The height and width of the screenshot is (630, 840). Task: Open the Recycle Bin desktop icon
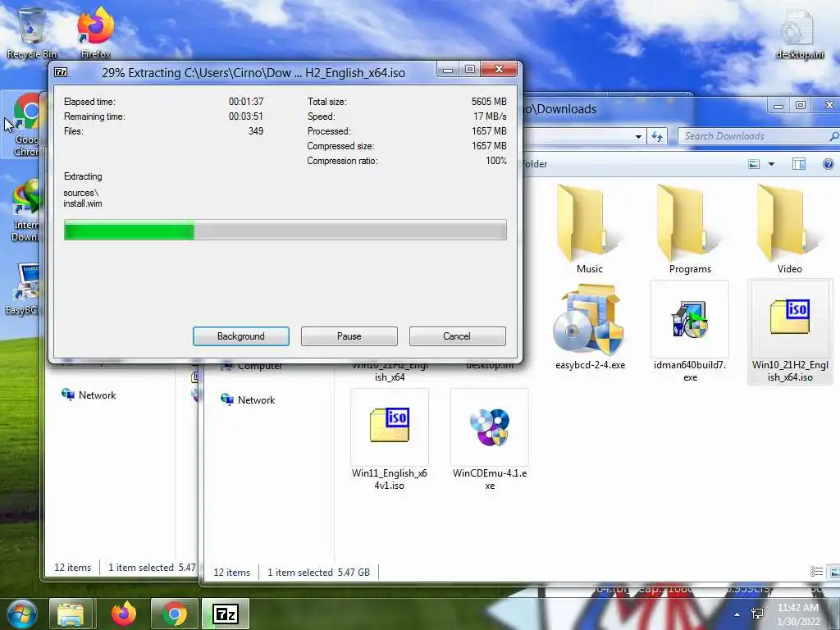click(x=32, y=32)
